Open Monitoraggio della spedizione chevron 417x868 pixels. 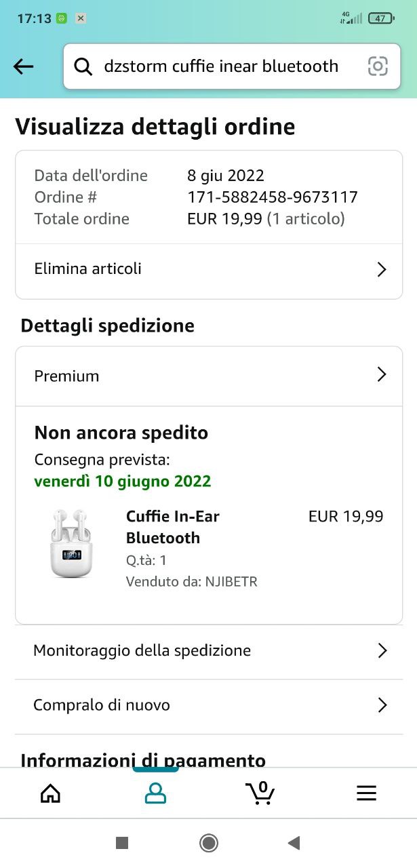click(x=382, y=651)
